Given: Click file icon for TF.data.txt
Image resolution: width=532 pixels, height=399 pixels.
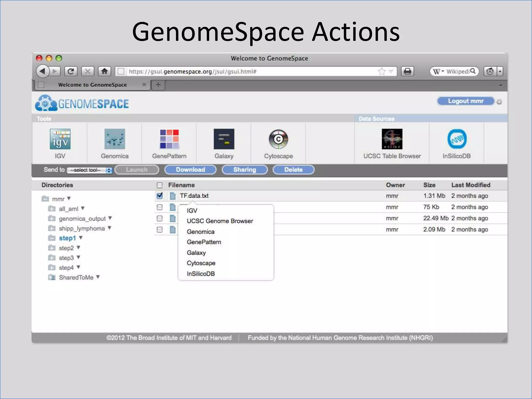Looking at the screenshot, I should (x=172, y=196).
